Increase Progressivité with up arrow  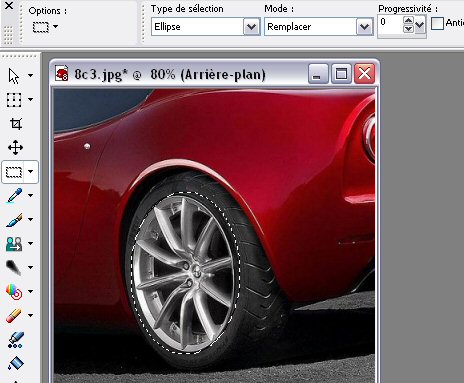(408, 20)
